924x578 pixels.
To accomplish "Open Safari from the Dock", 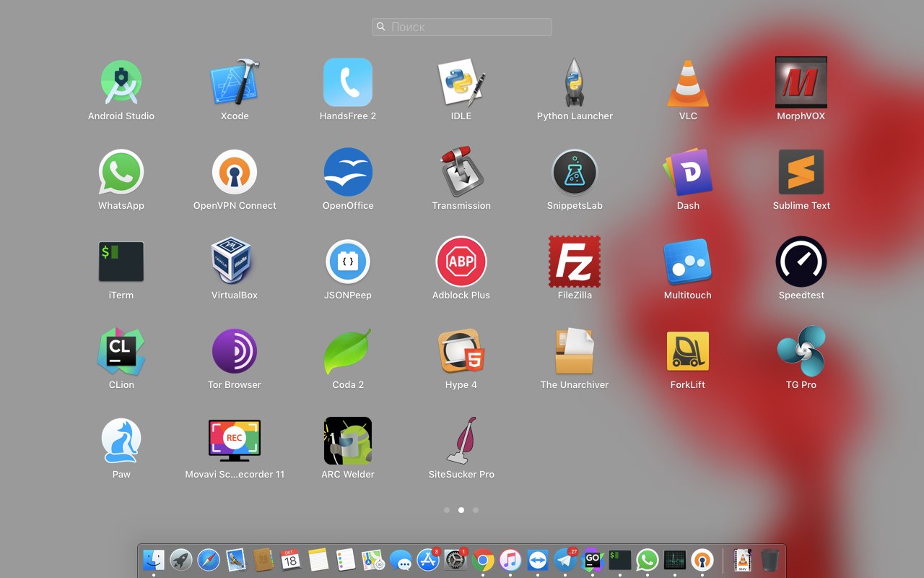I will pos(209,560).
